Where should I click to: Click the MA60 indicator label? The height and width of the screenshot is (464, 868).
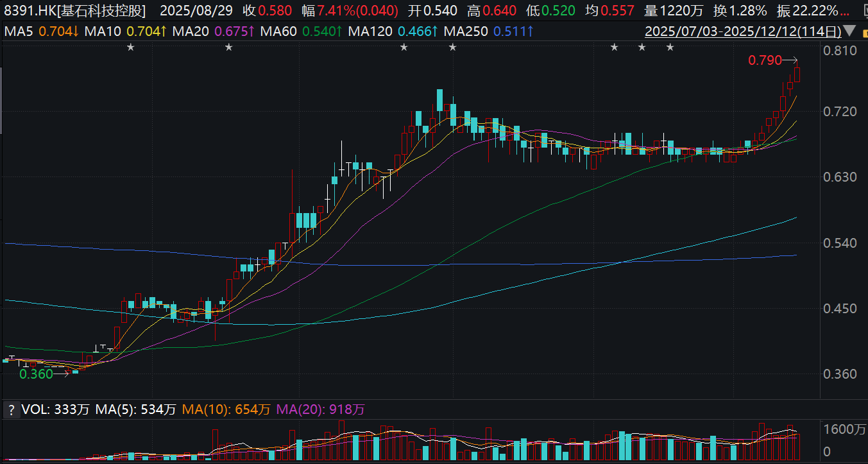pos(280,31)
